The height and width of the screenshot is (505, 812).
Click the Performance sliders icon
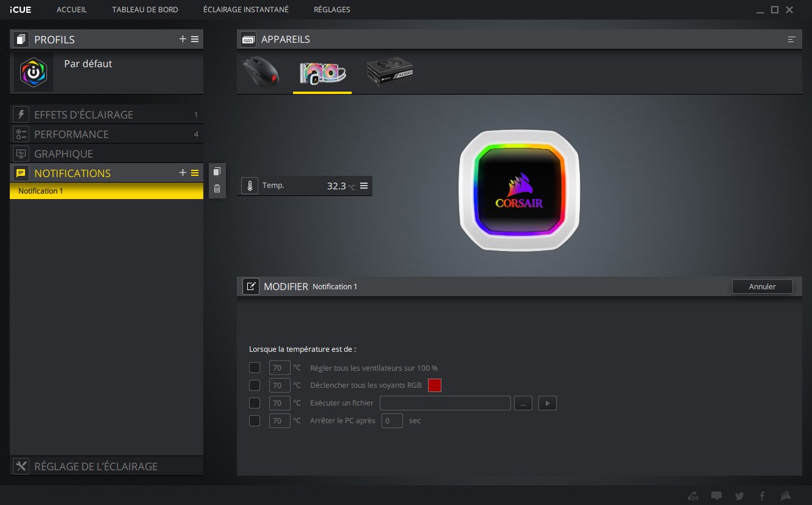(x=21, y=134)
